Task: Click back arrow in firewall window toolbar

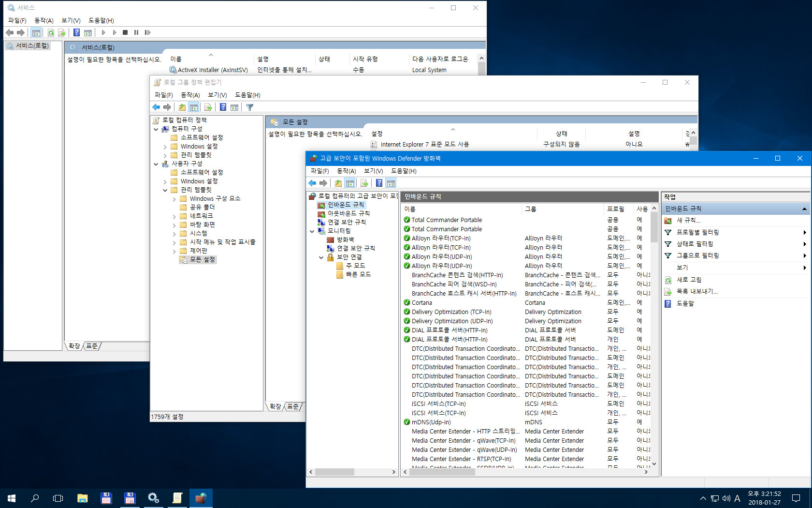Action: [312, 183]
